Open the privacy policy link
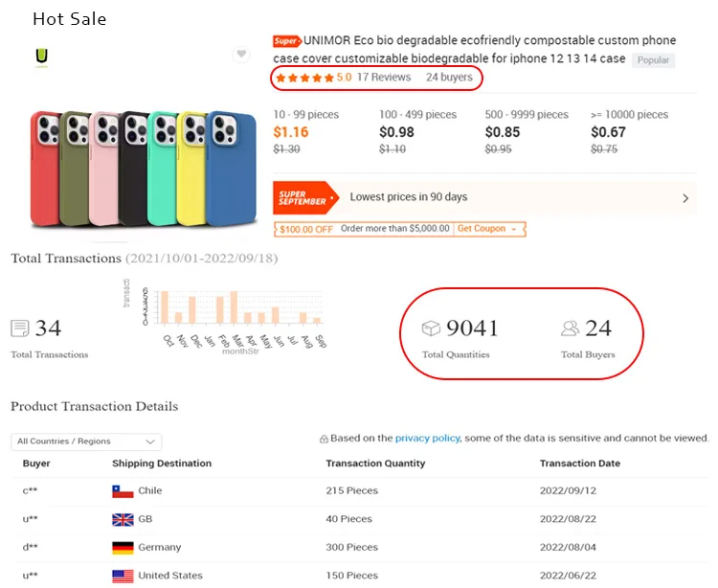718x588 pixels. pyautogui.click(x=427, y=438)
